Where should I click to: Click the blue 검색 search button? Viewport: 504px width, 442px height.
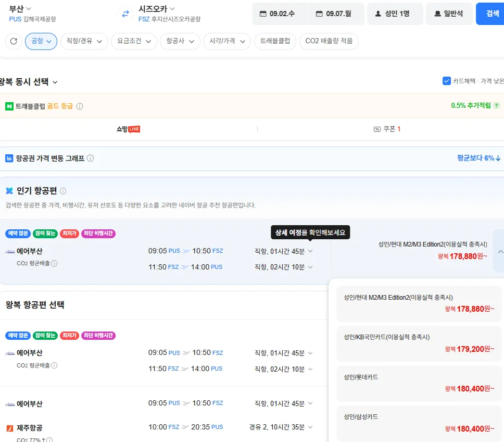(491, 14)
